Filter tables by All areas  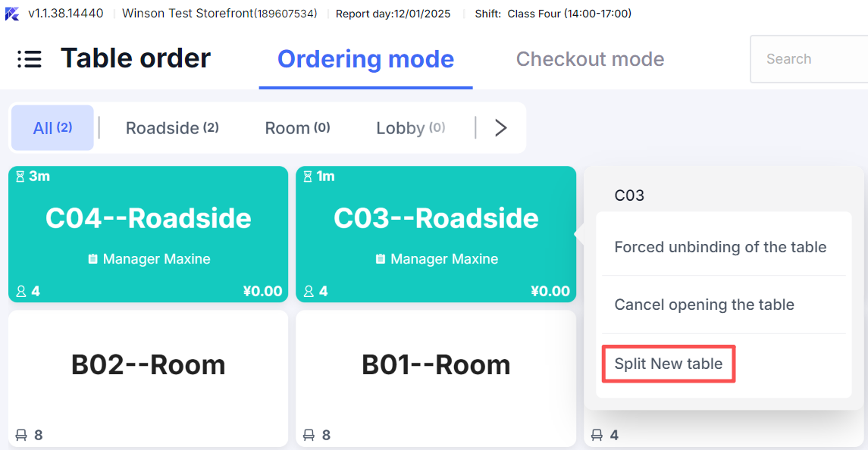[x=52, y=128]
